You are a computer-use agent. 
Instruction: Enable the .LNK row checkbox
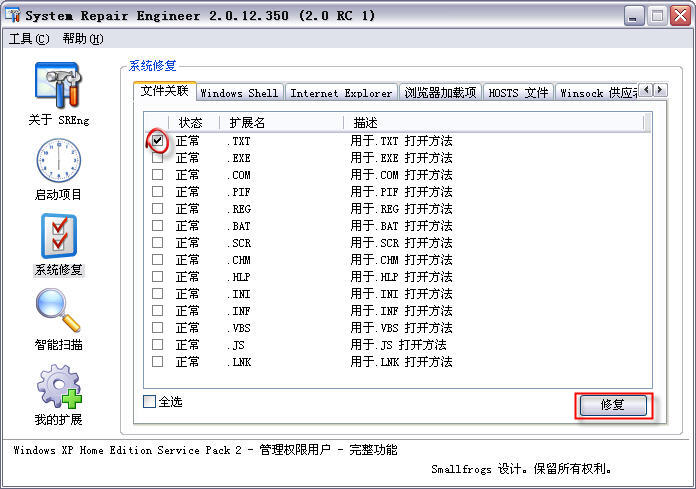157,361
